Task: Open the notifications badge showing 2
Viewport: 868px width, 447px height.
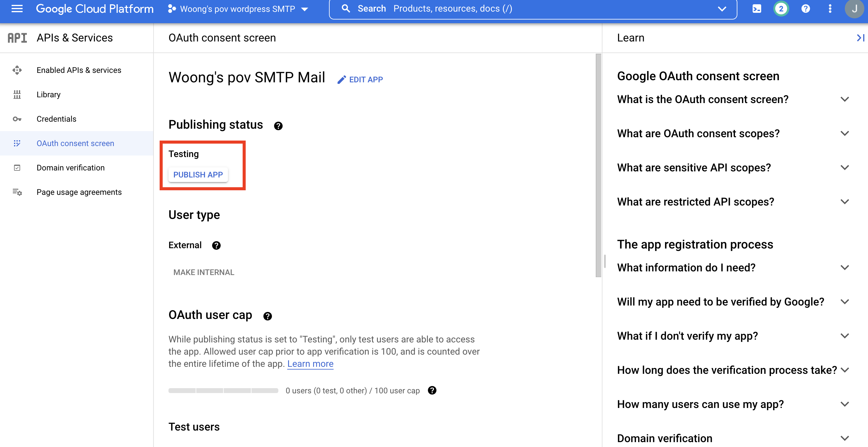Action: tap(781, 9)
